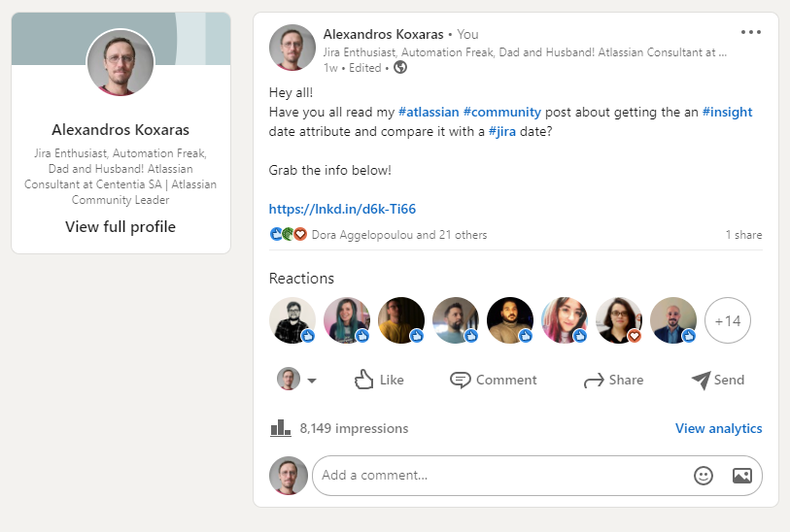Click the reactor avatar in suit and tie

coord(673,320)
